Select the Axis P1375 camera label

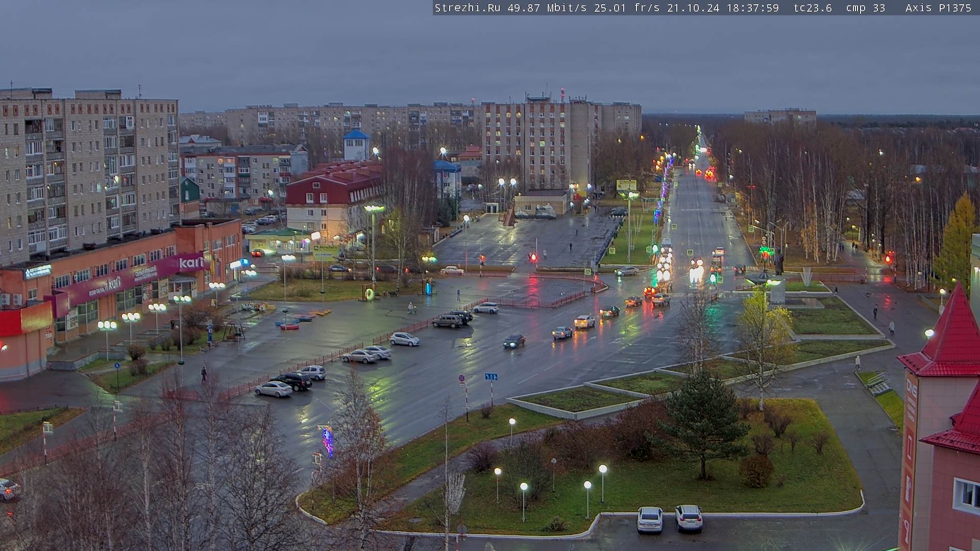click(x=939, y=8)
